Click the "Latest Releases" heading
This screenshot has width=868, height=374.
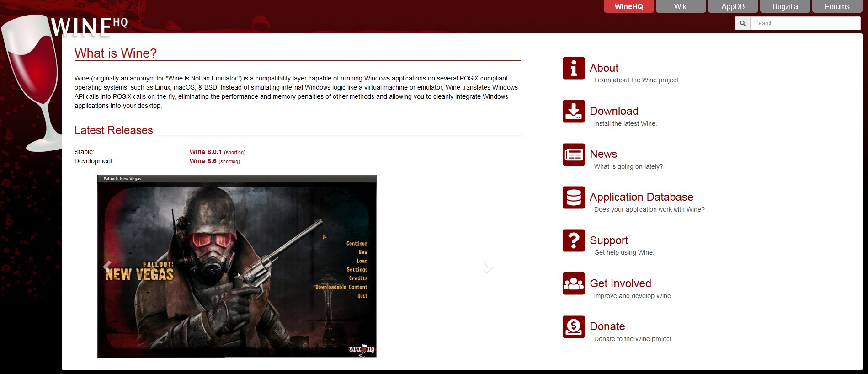114,130
